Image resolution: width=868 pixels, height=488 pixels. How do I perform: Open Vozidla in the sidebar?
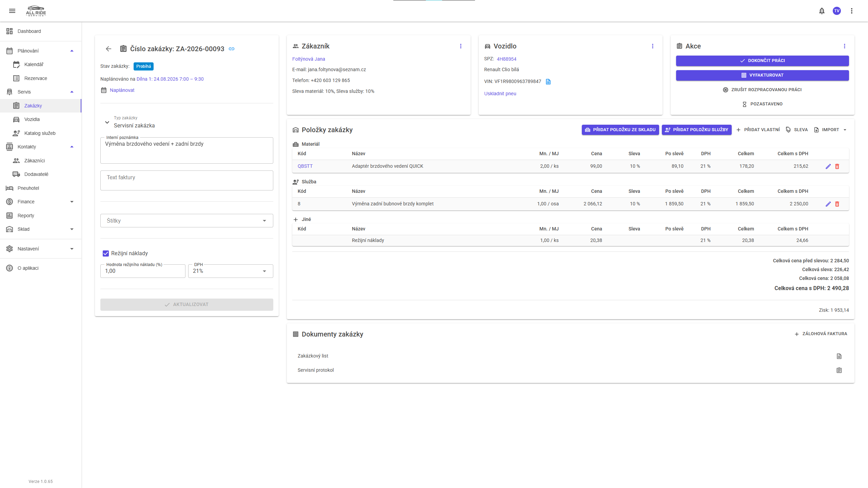click(x=41, y=119)
